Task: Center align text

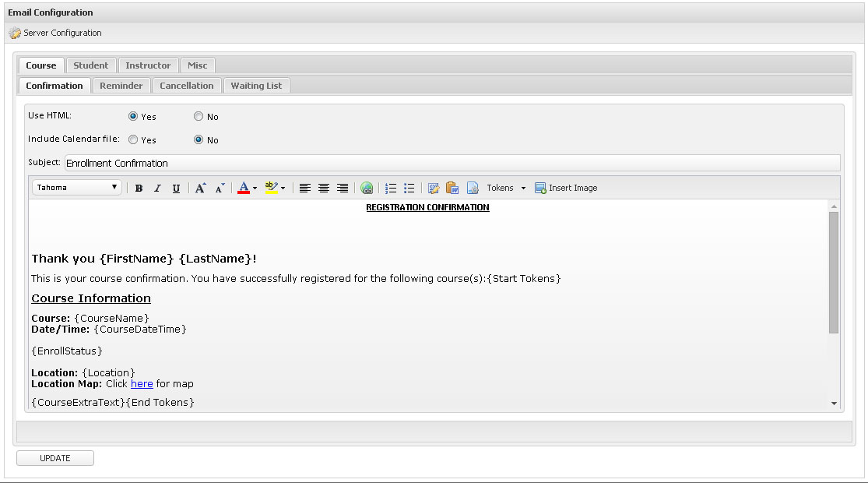Action: point(324,189)
